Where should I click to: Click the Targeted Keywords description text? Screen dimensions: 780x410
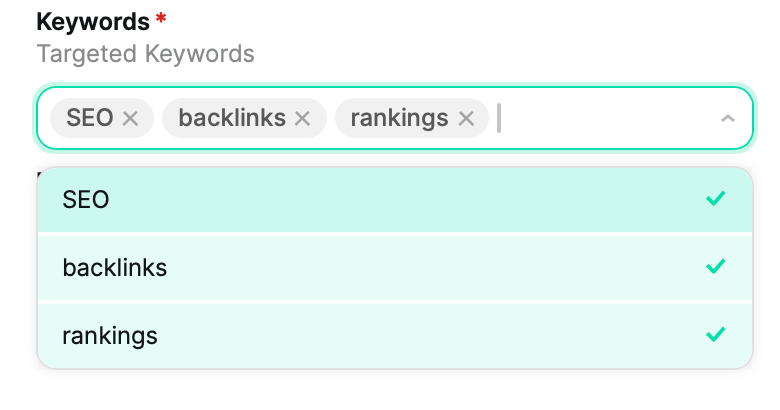point(145,54)
